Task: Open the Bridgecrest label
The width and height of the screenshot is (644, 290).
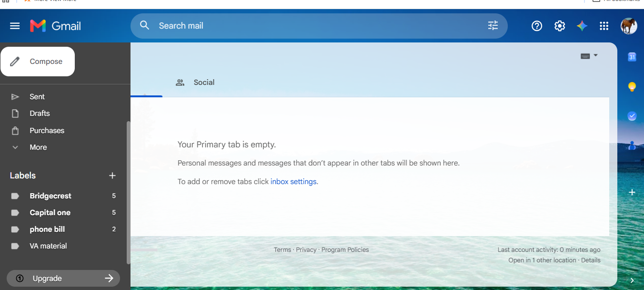Action: pos(50,196)
